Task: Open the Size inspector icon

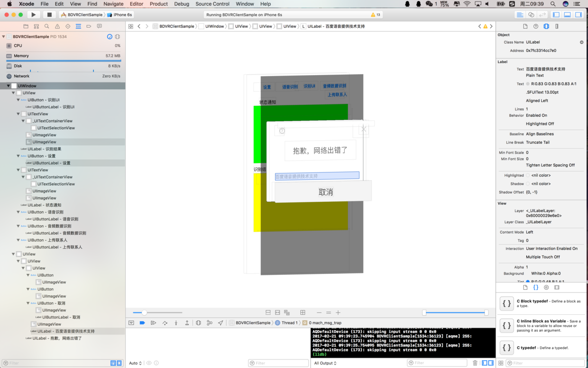Action: pyautogui.click(x=557, y=26)
